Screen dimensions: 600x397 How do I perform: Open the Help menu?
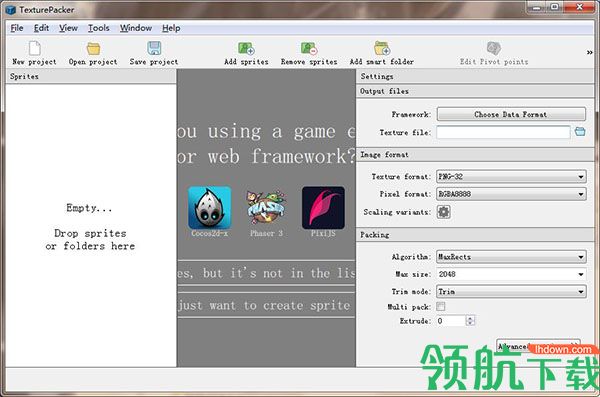171,28
